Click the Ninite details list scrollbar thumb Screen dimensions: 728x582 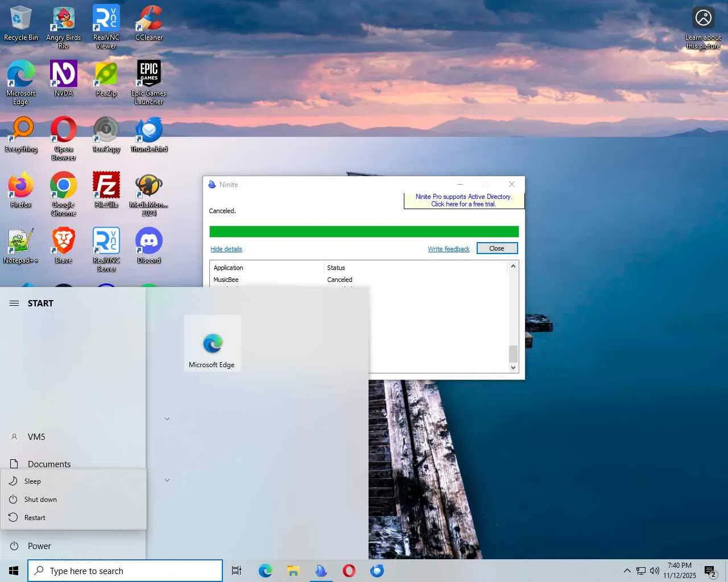click(x=513, y=354)
